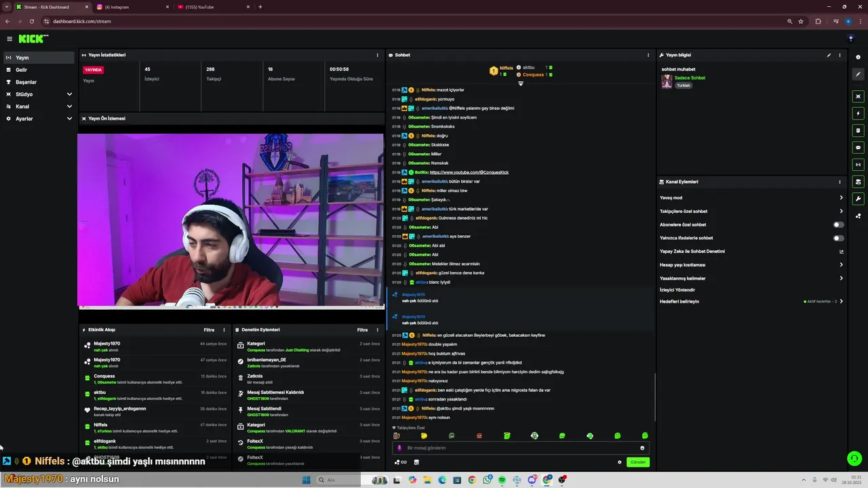The image size is (868, 488).
Task: Open the info icon in the right rail
Action: [858, 57]
